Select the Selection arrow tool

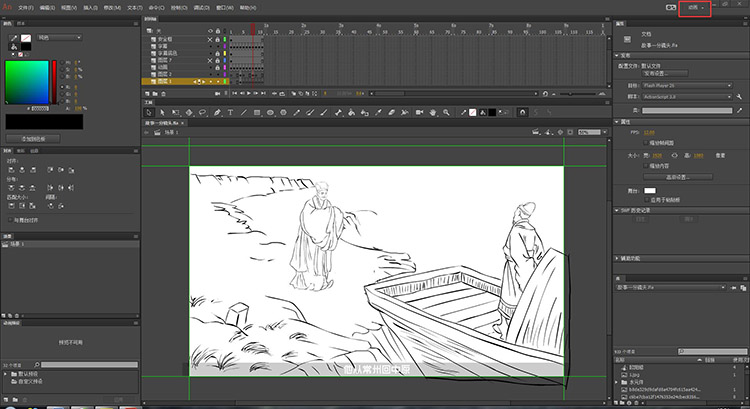point(149,112)
